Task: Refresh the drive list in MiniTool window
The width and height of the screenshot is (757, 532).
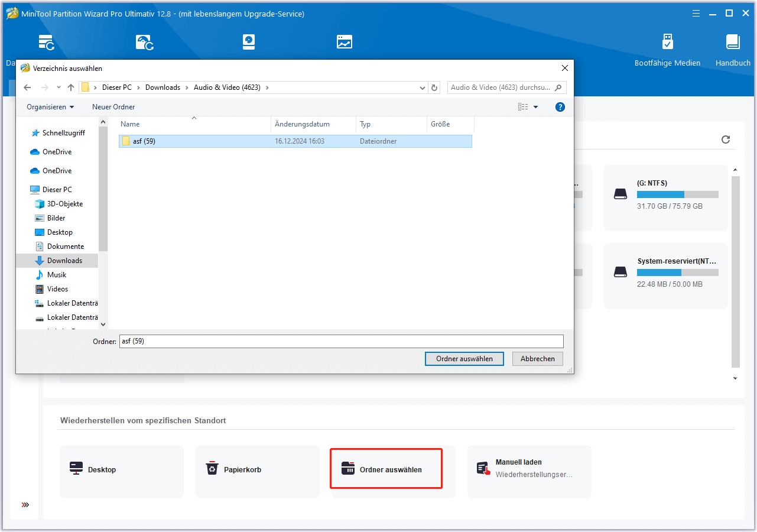Action: (726, 140)
